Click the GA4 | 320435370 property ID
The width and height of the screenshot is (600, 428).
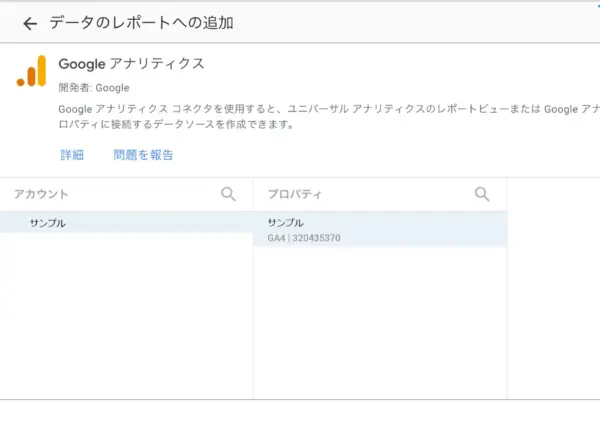[x=304, y=238]
